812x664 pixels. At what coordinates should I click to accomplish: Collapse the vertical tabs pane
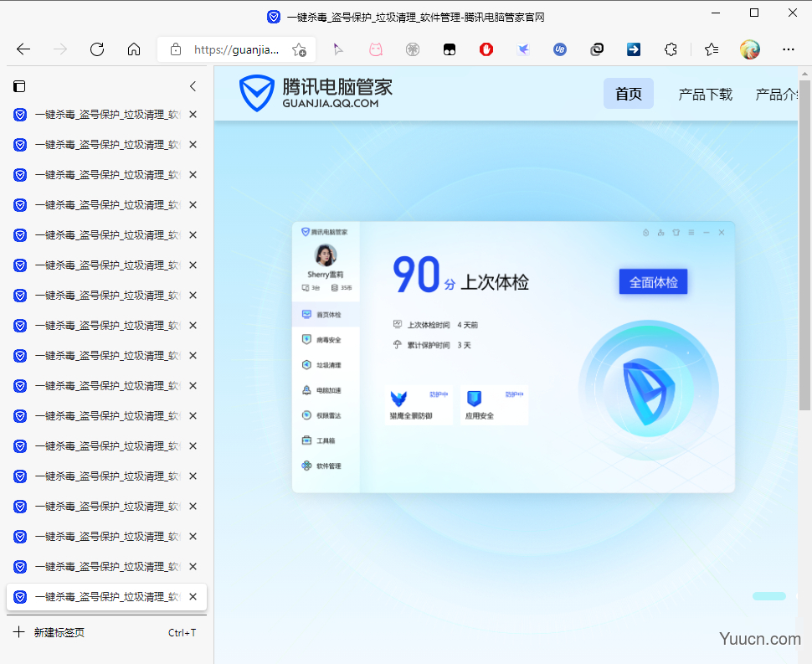[x=193, y=86]
